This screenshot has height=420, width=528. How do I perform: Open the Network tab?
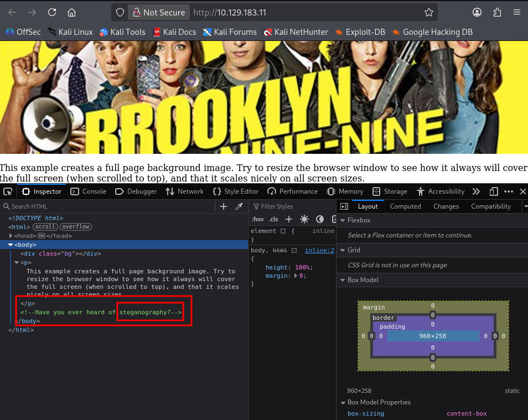coord(184,191)
